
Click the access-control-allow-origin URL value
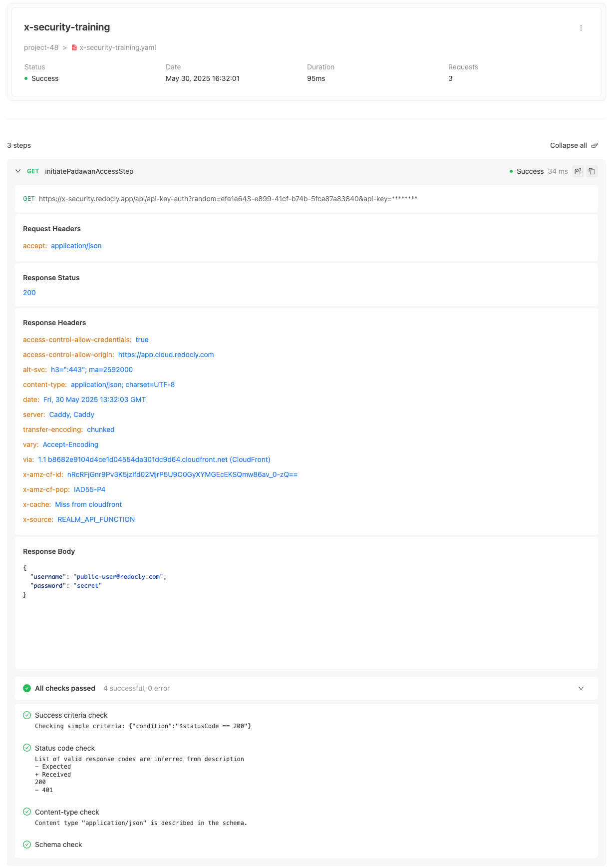[166, 355]
